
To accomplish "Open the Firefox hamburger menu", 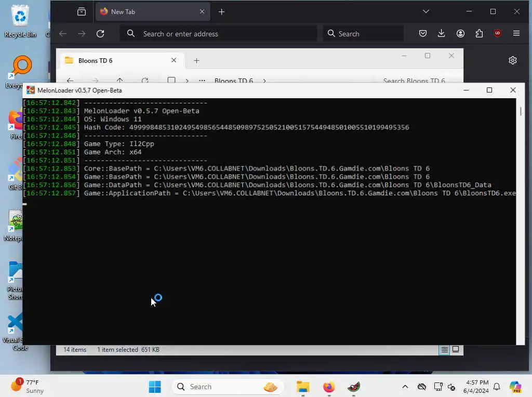I will (516, 33).
